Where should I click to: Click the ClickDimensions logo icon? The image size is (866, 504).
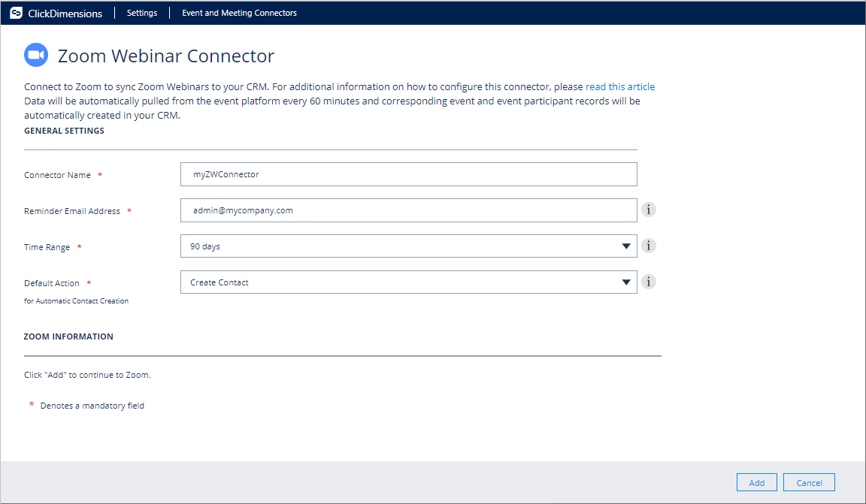[x=16, y=13]
